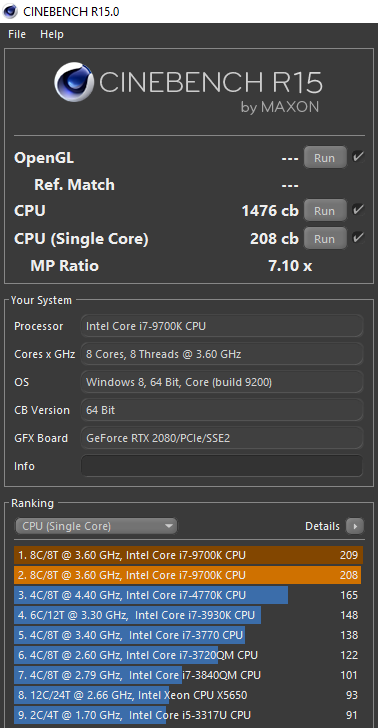This screenshot has height=728, width=378.
Task: Select the top i7-9700K entry scoring 209
Action: coord(188,555)
